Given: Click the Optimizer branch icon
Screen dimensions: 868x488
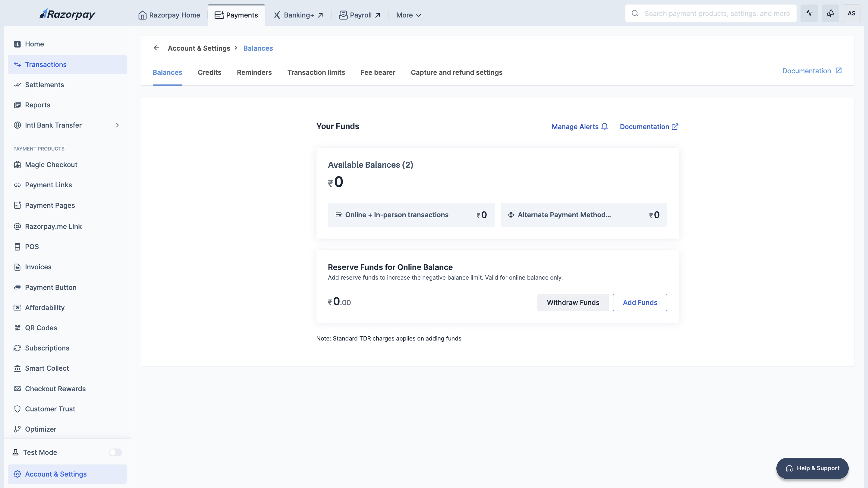Looking at the screenshot, I should point(17,429).
